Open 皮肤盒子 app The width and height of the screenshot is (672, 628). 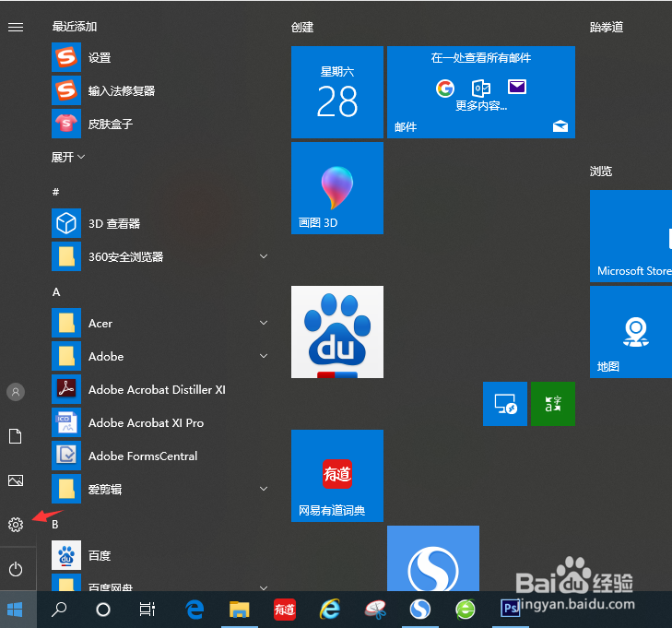[159, 124]
